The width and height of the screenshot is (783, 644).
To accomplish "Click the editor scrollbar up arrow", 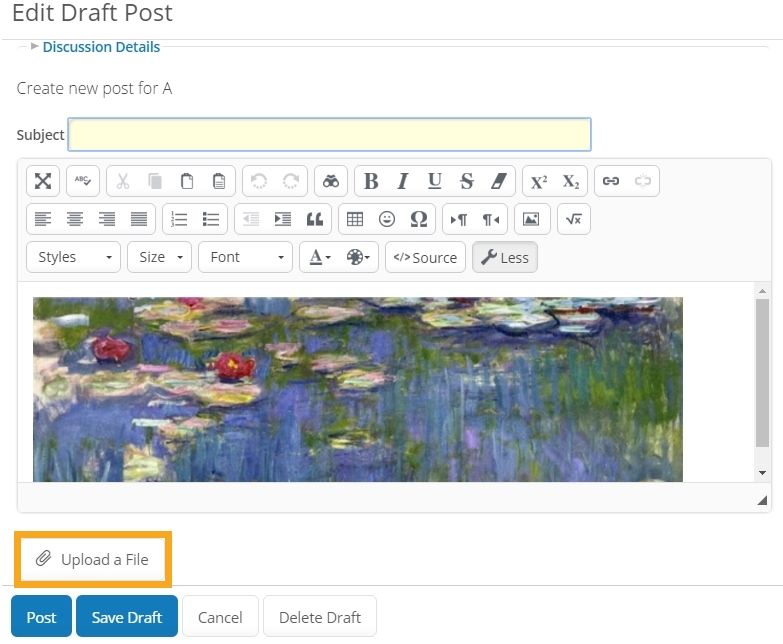I will 762,291.
